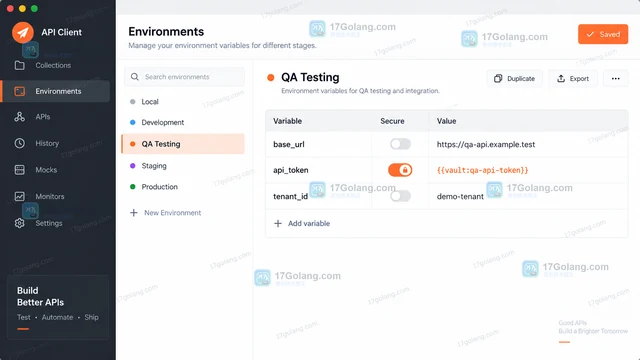Image resolution: width=640 pixels, height=360 pixels.
Task: Click the Export upload icon
Action: [561, 78]
